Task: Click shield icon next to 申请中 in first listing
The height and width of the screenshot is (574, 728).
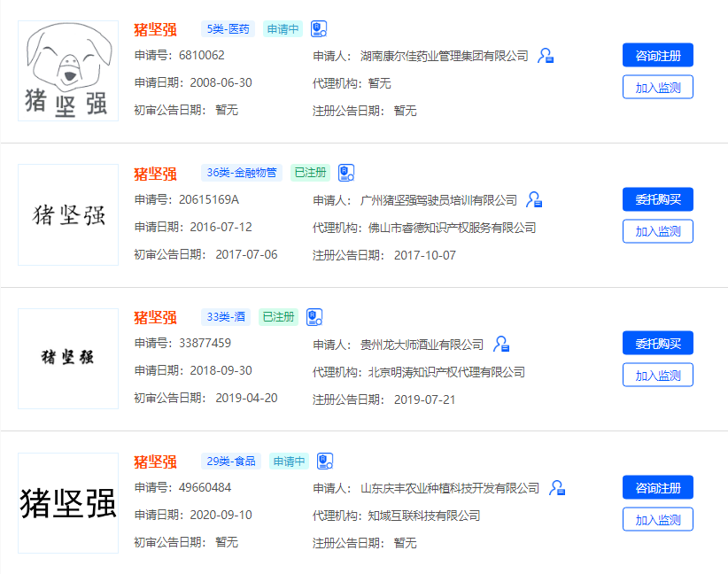Action: pos(319,29)
